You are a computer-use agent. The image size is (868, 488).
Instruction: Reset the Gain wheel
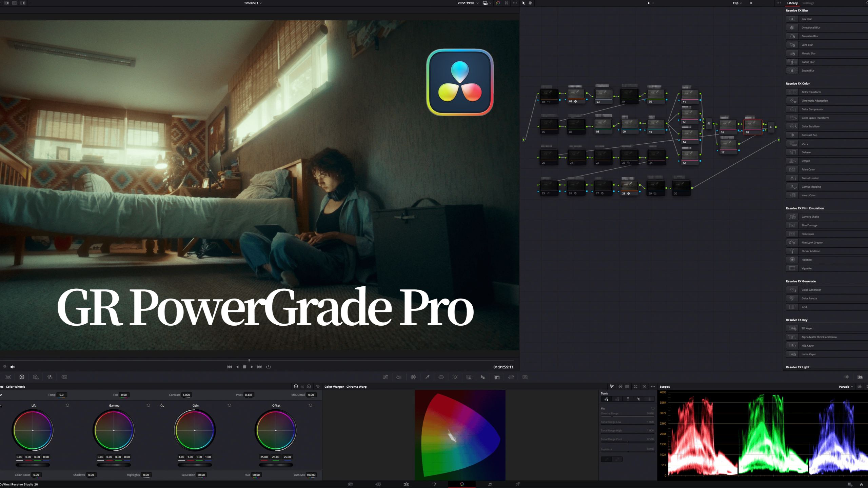[x=229, y=405]
